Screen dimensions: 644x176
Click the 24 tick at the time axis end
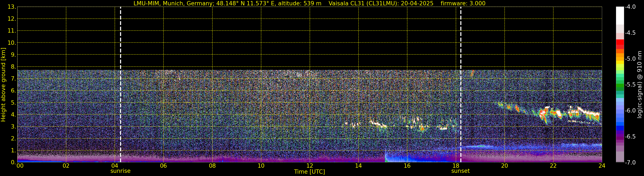pos(602,166)
